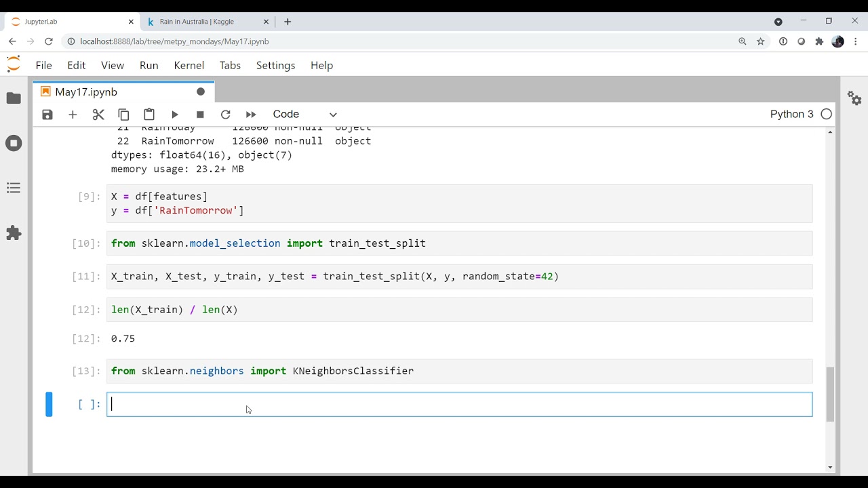Image resolution: width=868 pixels, height=488 pixels.
Task: Open the Settings menu
Action: (x=275, y=65)
